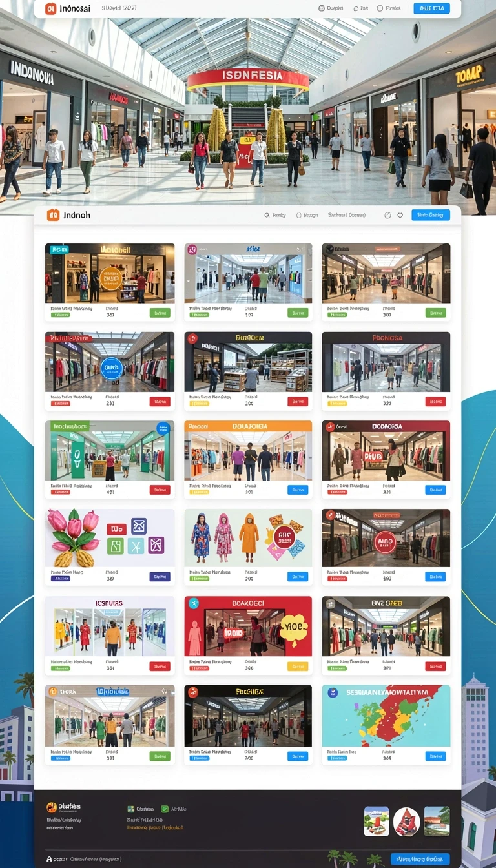
Task: Click the blue button at the top-right of the header
Action: coord(431,8)
